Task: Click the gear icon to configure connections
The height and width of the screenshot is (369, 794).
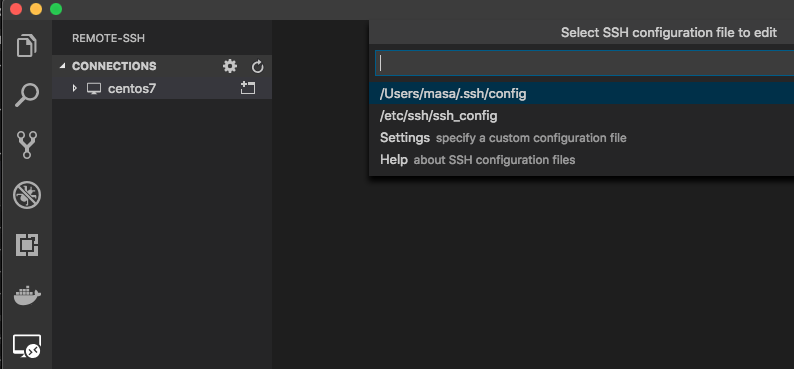Action: (x=230, y=66)
